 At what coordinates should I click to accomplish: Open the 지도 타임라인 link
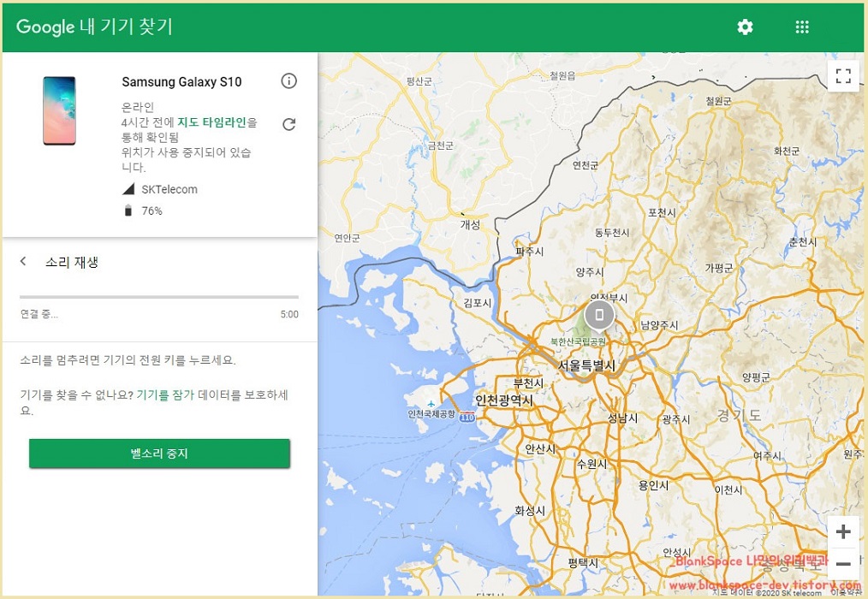[x=211, y=122]
